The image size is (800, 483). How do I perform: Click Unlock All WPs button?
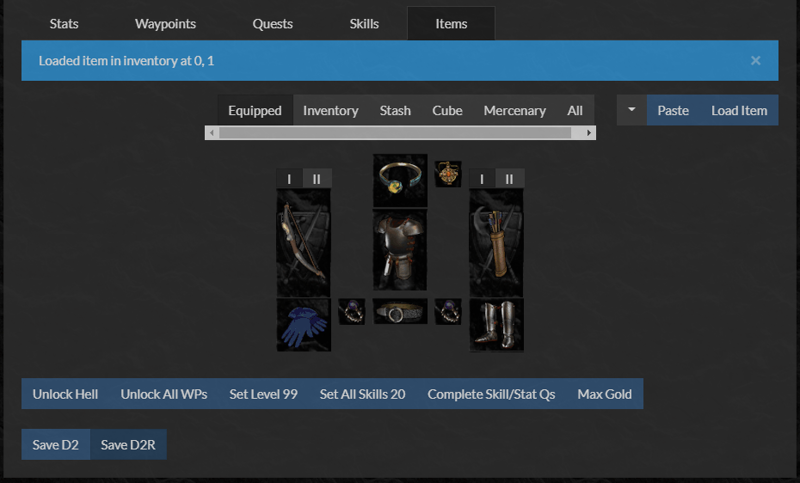[164, 394]
